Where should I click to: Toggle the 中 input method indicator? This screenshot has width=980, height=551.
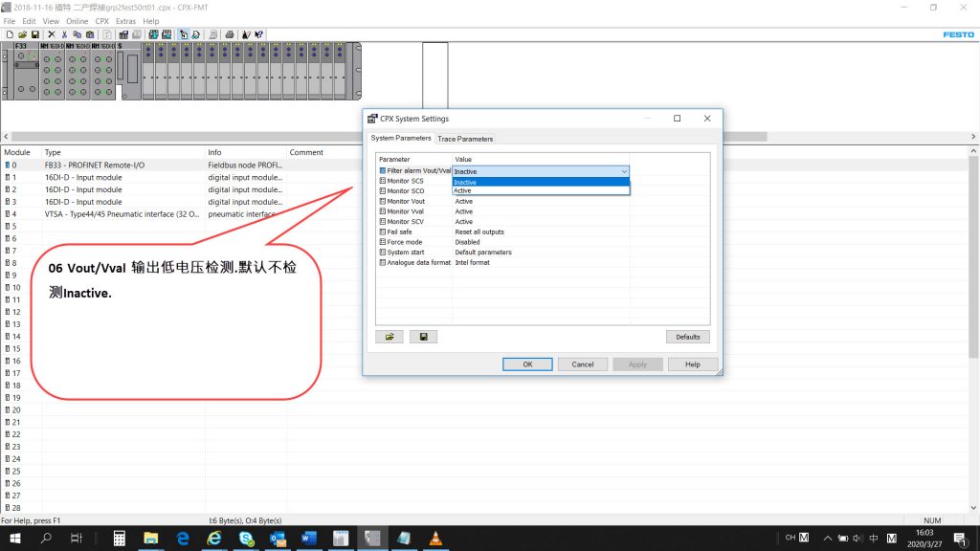tap(874, 538)
